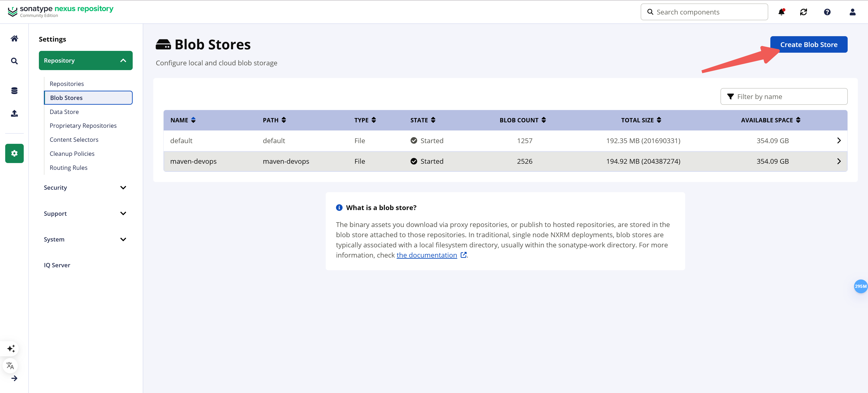
Task: Open the home dashboard icon in sidebar
Action: (x=14, y=38)
